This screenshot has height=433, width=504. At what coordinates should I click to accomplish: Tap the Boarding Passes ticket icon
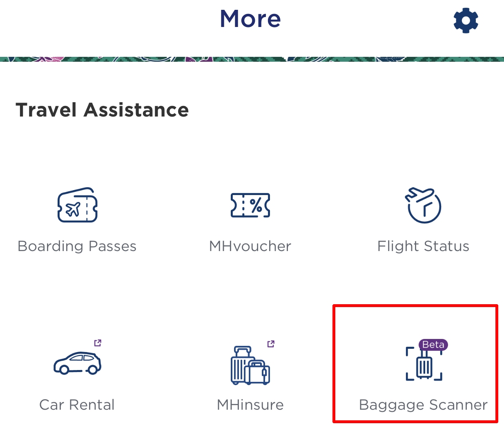78,205
